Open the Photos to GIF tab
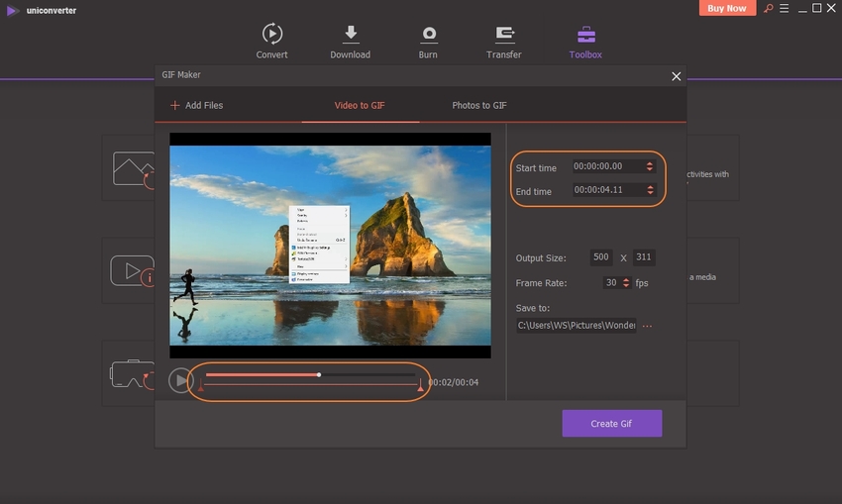Viewport: 842px width, 504px height. (479, 105)
